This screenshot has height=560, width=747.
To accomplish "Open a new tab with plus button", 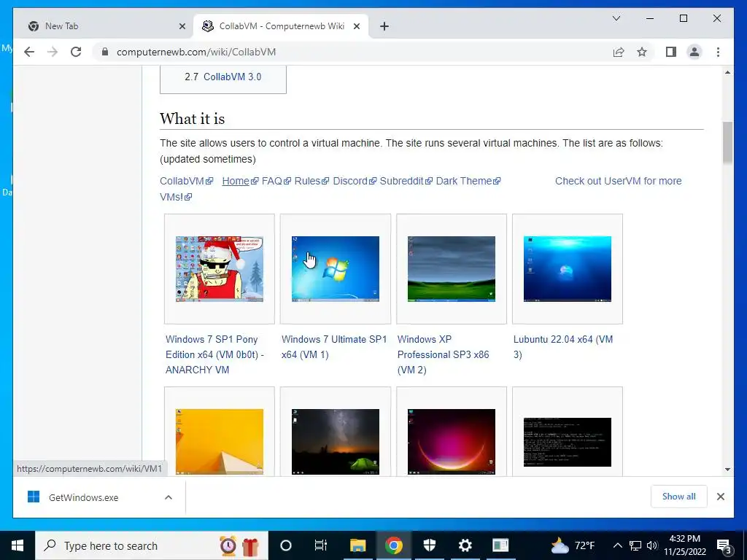I will point(384,26).
